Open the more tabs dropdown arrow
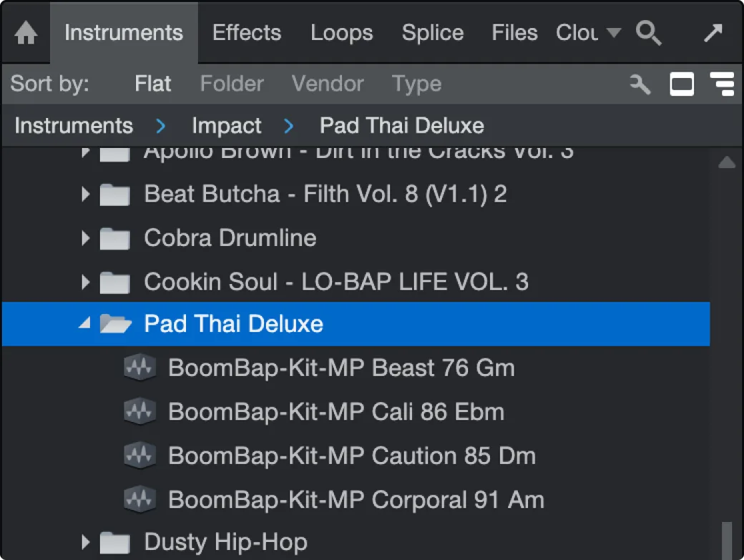 tap(614, 33)
